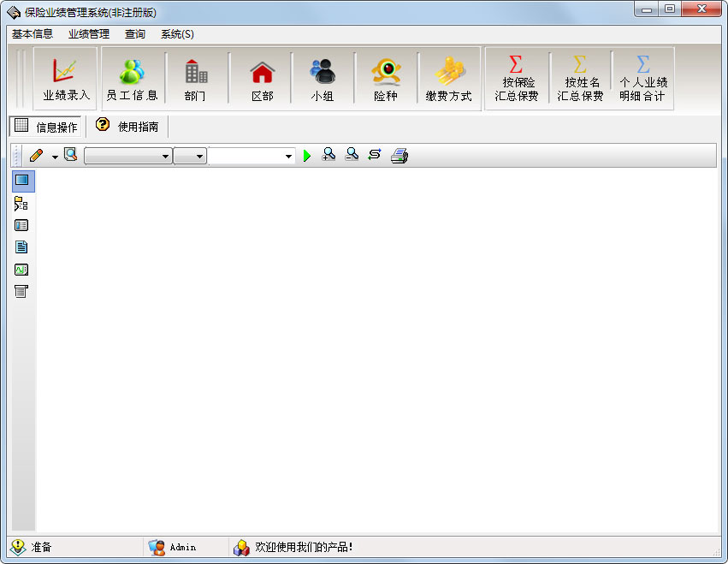Click the 欢迎使用我们的产品! status text
This screenshot has height=564, width=728.
coord(304,547)
